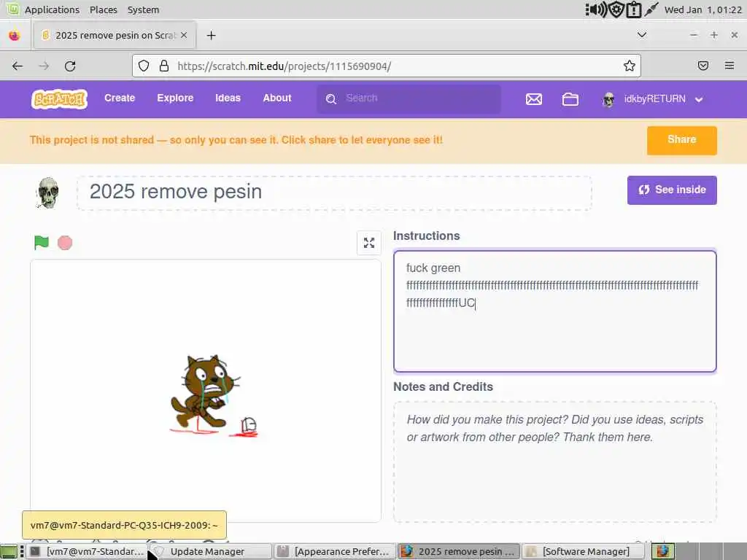Open the Places menu
The image size is (747, 560).
click(104, 9)
